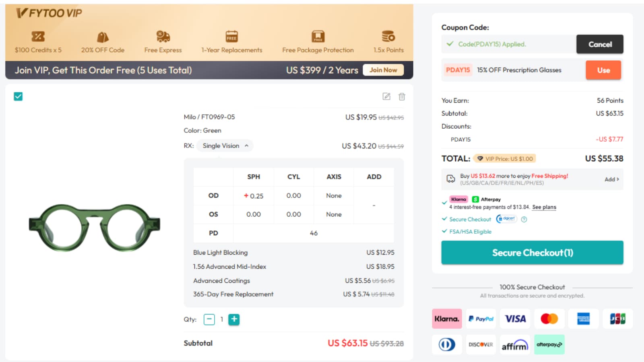Click the Free Package Protection icon
The width and height of the screenshot is (644, 362).
point(318,37)
